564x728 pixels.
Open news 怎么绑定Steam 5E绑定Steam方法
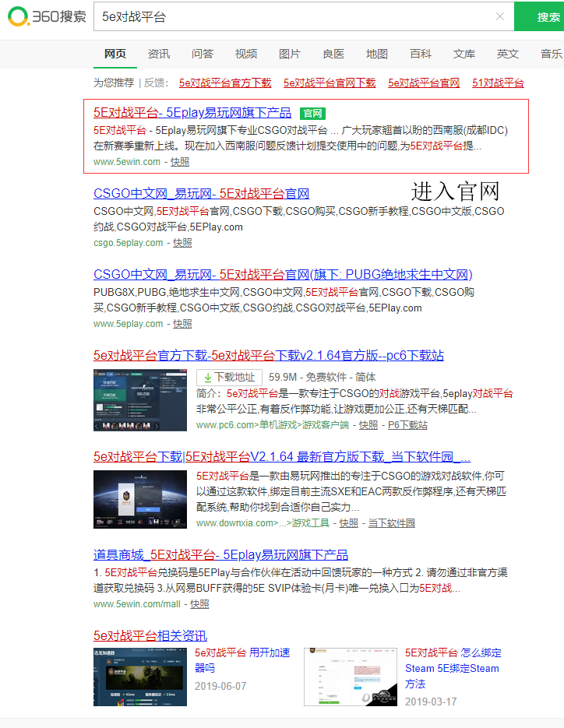(x=453, y=668)
